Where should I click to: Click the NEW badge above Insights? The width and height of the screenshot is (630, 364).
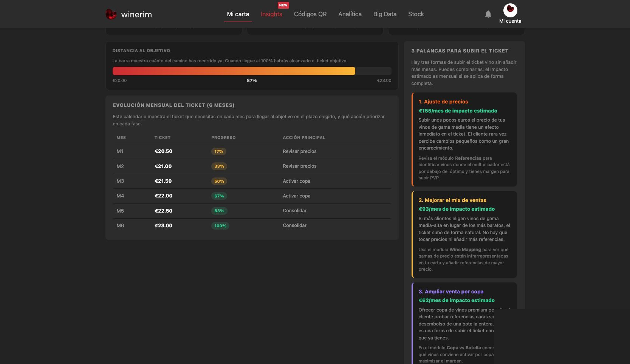click(x=283, y=5)
